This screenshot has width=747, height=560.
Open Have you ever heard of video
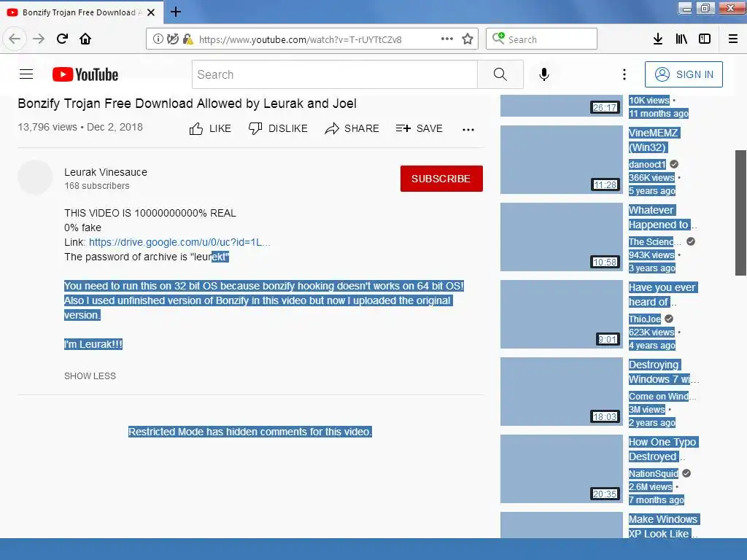(x=662, y=295)
